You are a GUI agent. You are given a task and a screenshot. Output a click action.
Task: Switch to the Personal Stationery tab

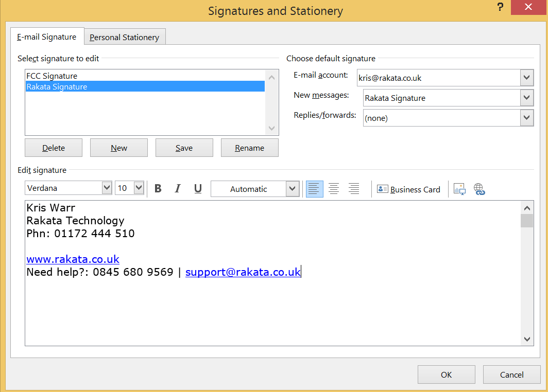[125, 38]
